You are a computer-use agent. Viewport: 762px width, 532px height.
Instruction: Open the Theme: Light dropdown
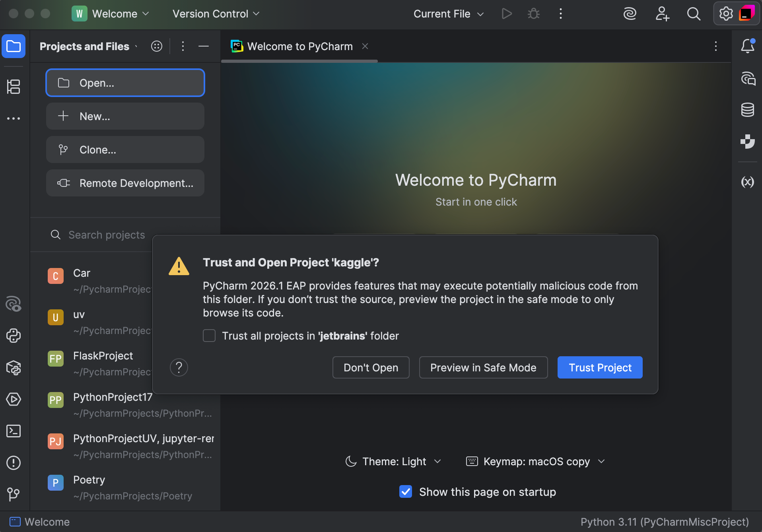438,461
